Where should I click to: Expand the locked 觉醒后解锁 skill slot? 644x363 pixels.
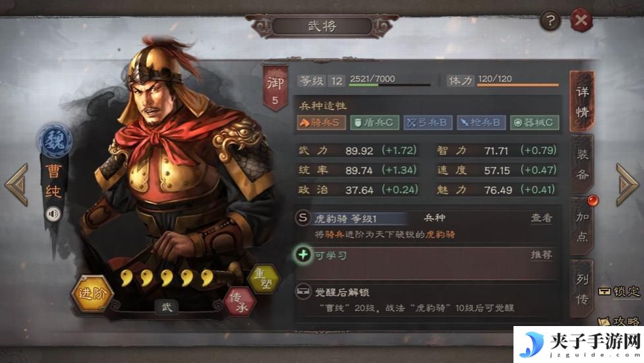[426, 300]
